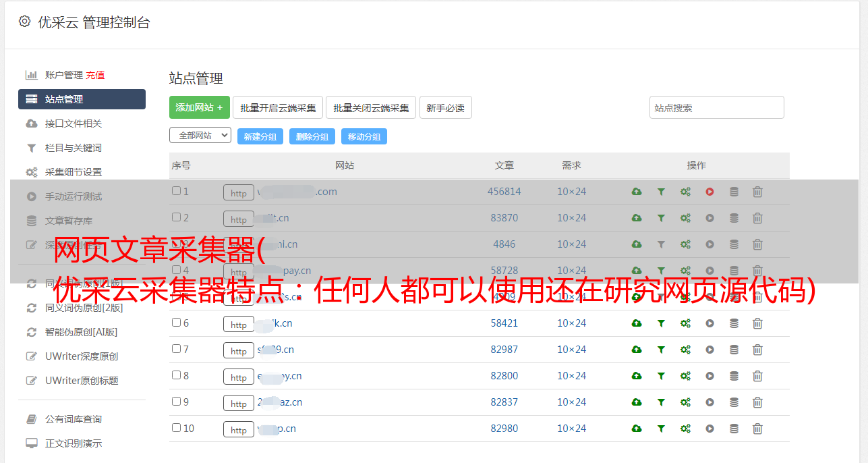Click cloud upload icon in row 9
Viewport: 868px width, 463px height.
click(637, 402)
